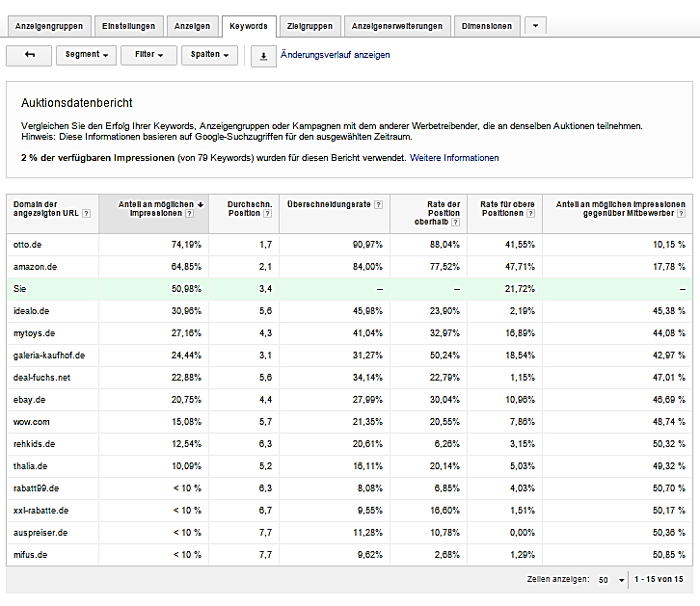700x606 pixels.
Task: Switch to the Dimensionen tab
Action: click(487, 26)
